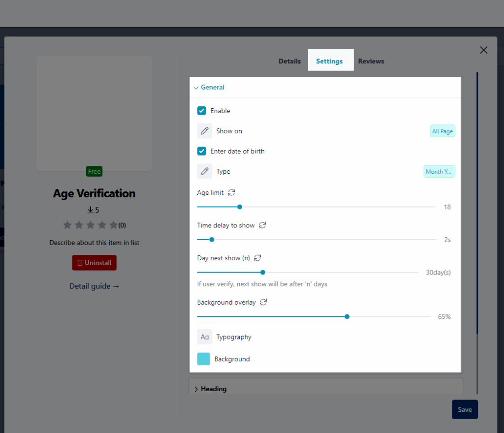Click the Time delay slider handle
The image size is (504, 433).
click(x=212, y=240)
